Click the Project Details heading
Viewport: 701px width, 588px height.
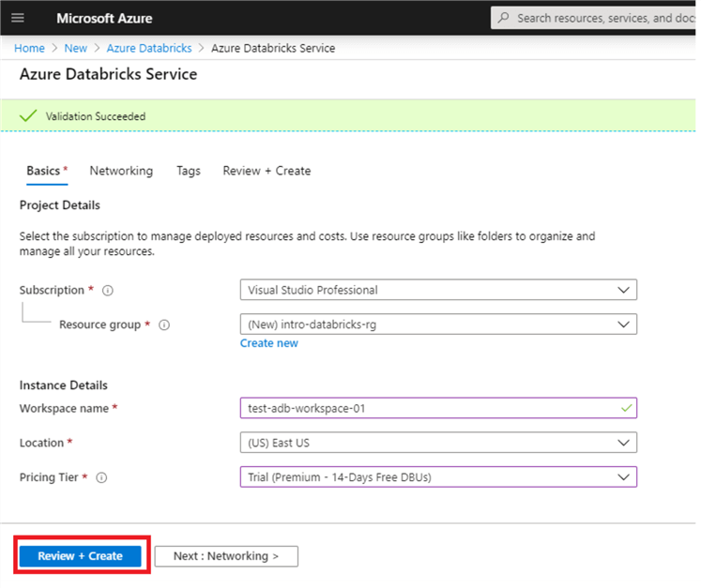tap(60, 205)
